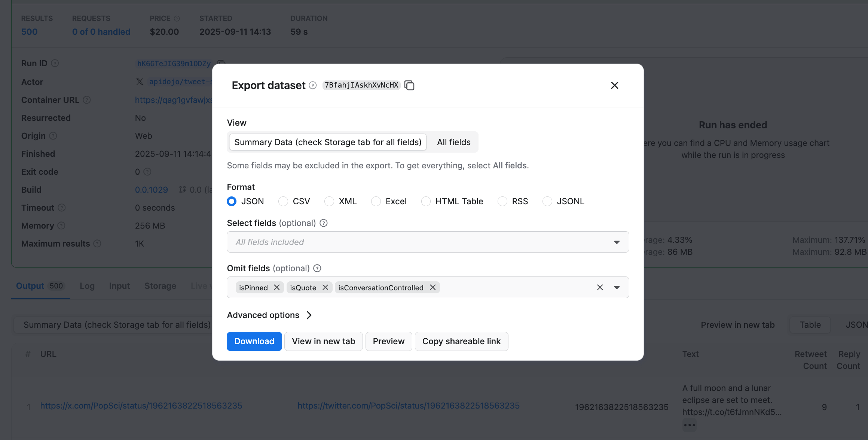Clear all omitted fields at once
Image resolution: width=868 pixels, height=440 pixels.
pyautogui.click(x=600, y=287)
